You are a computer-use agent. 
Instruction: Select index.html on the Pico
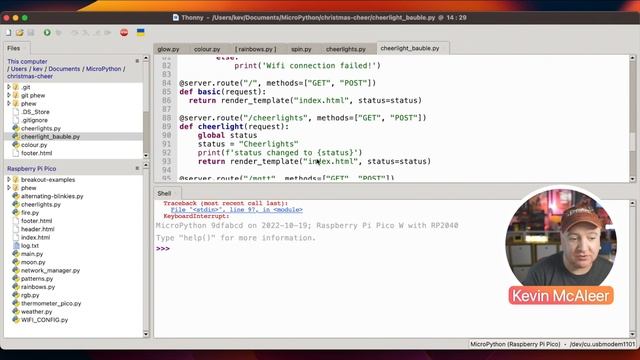tap(35, 237)
